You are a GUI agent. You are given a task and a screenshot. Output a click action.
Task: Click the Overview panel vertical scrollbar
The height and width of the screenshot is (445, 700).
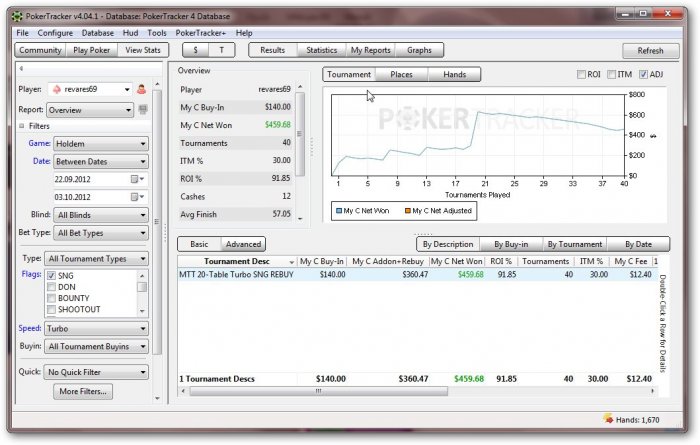coord(300,134)
